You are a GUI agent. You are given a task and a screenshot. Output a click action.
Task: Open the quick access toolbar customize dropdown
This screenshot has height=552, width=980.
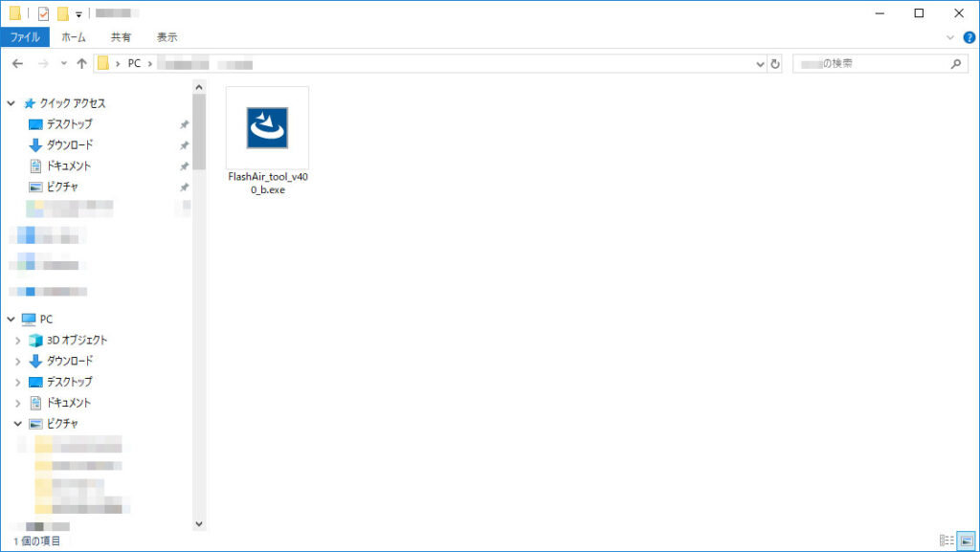(78, 13)
